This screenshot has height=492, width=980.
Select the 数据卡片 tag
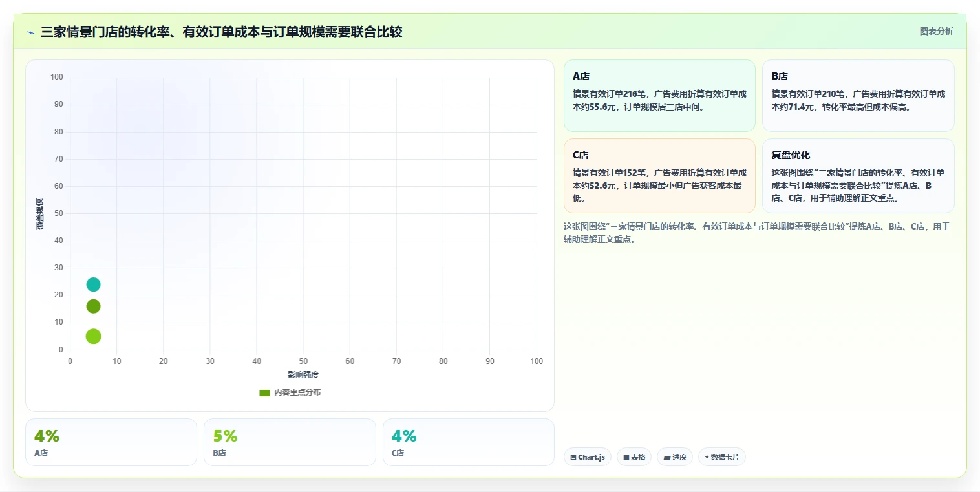[722, 457]
